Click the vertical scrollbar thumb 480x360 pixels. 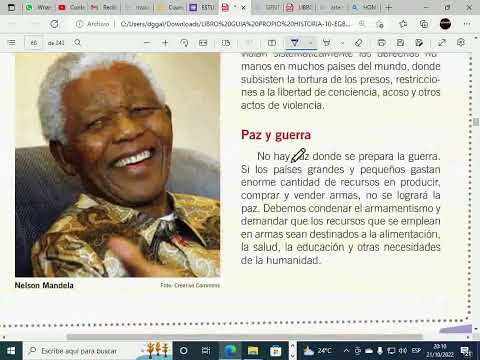click(476, 122)
